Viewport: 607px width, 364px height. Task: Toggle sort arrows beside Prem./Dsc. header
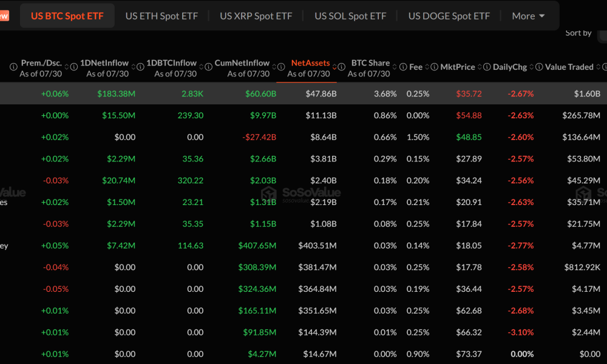[x=67, y=67]
